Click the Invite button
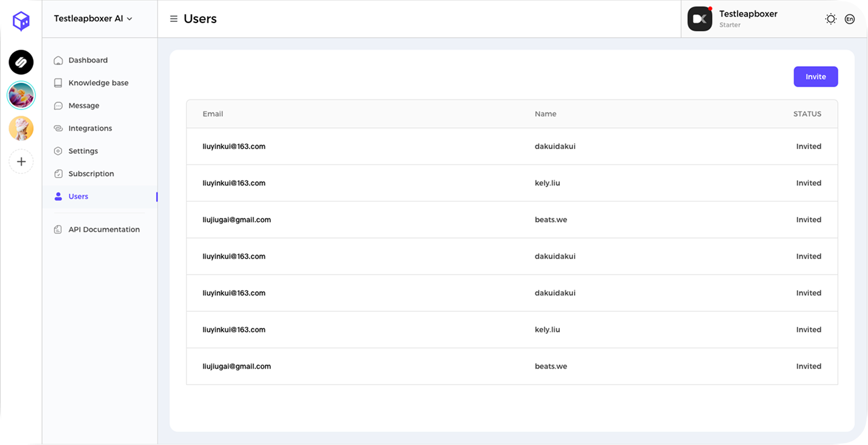 click(x=815, y=76)
